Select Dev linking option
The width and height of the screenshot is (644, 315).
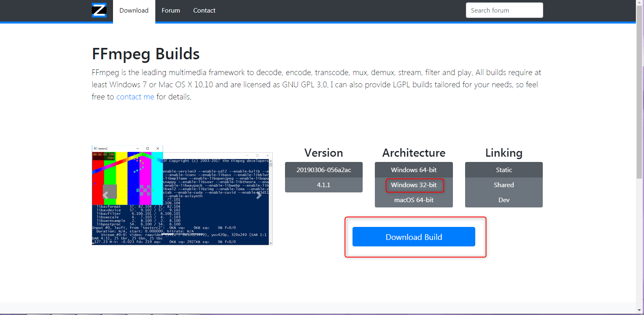(x=504, y=200)
